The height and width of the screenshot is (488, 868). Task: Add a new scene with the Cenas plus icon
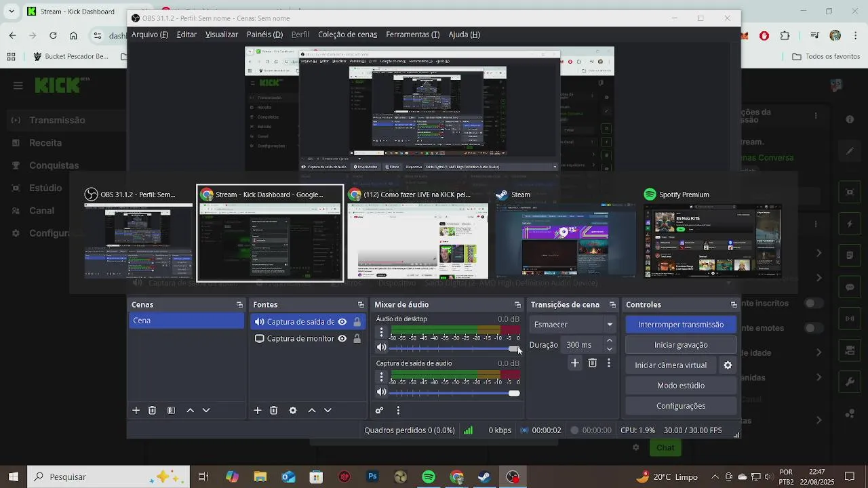pos(136,410)
